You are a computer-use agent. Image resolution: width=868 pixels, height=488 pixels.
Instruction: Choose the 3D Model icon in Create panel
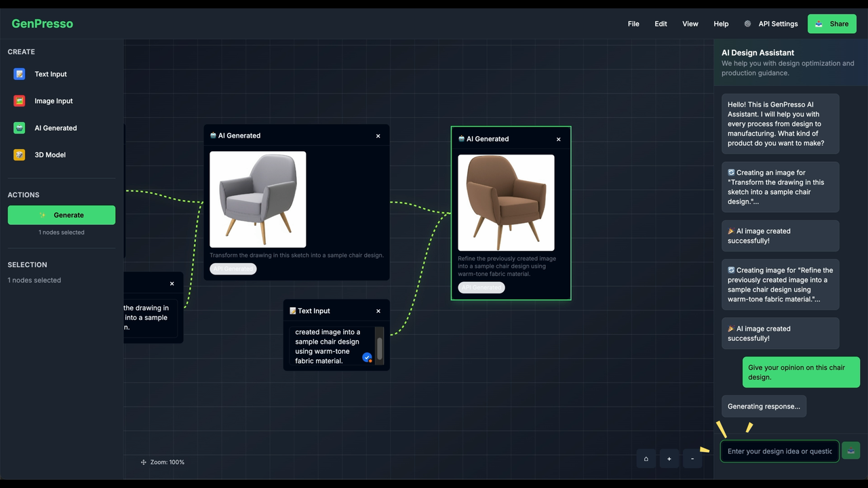click(x=20, y=155)
